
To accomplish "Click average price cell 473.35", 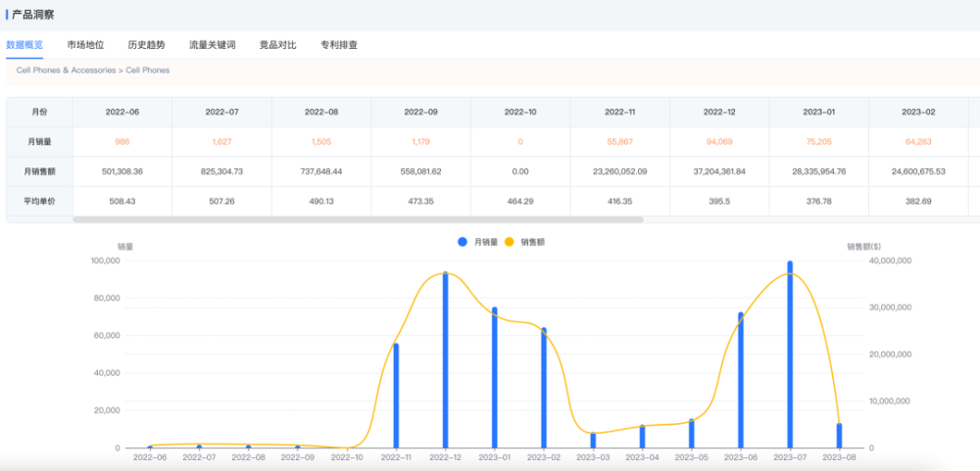I will 420,201.
